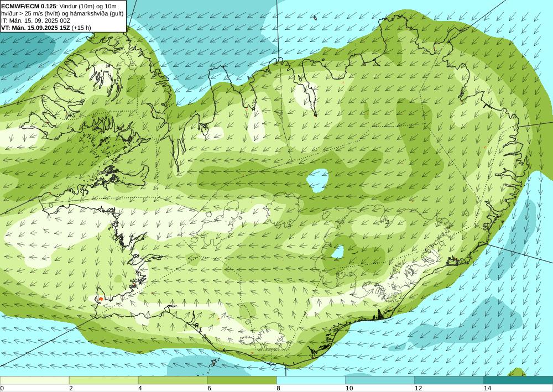553x392 pixels.
Task: Click the larger cyan lake patch in the central highlands
Action: [x=317, y=180]
